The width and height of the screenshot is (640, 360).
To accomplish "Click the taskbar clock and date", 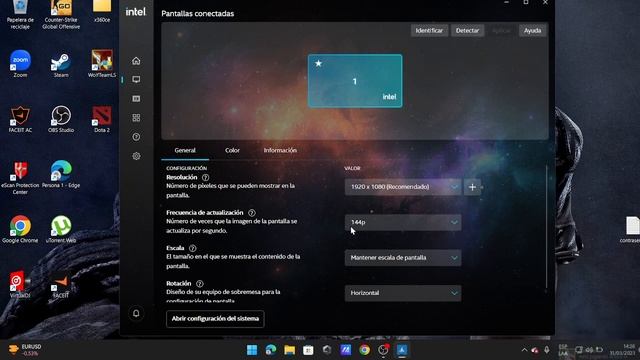I will tap(623, 350).
